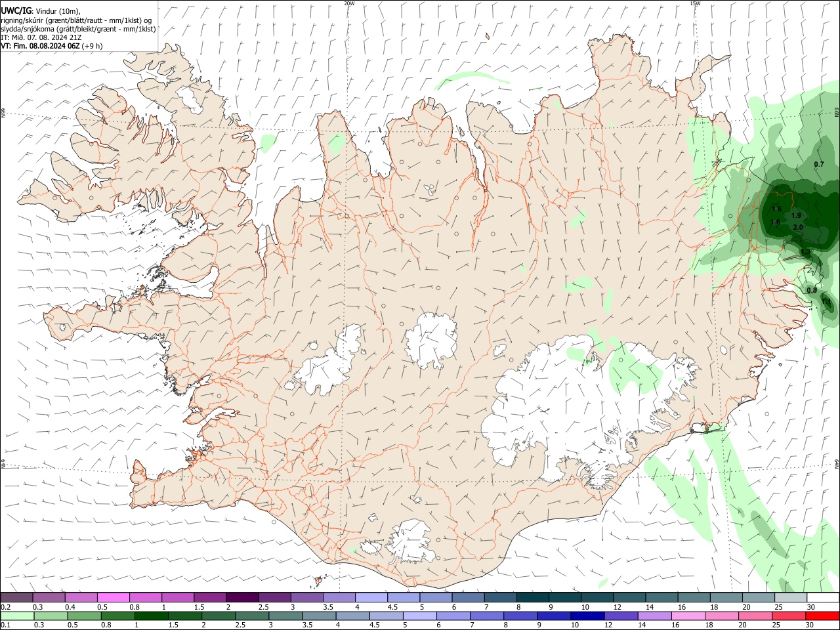Pick the white 30 swatch in the top legend row
Screen dimensions: 840x630
point(824,597)
